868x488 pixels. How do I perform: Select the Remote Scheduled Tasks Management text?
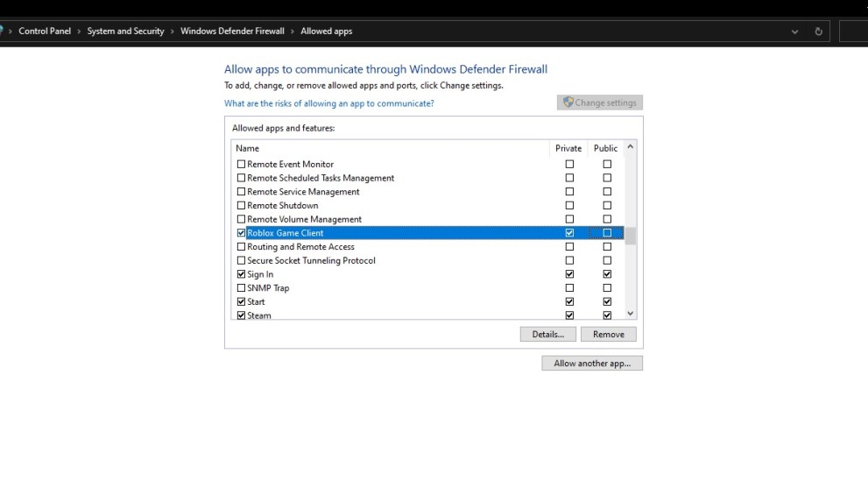321,178
